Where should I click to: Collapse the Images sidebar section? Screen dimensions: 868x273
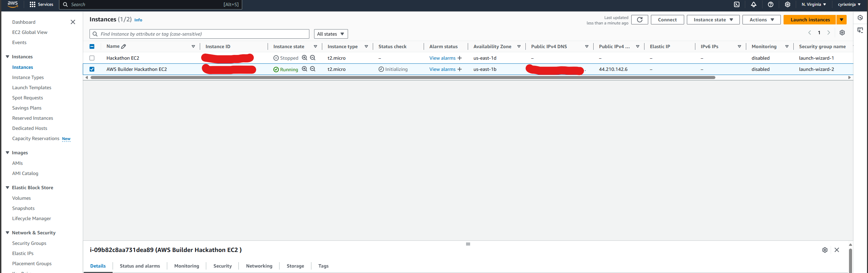click(7, 153)
